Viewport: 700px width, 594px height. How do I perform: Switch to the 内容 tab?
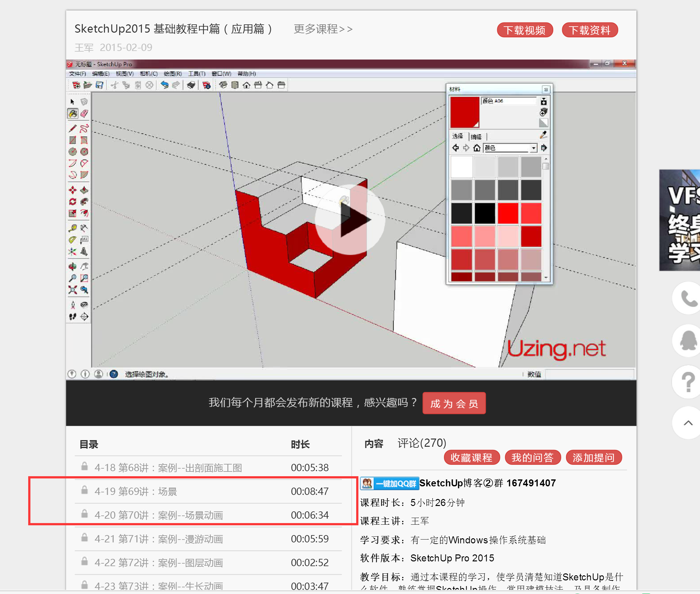coord(374,444)
